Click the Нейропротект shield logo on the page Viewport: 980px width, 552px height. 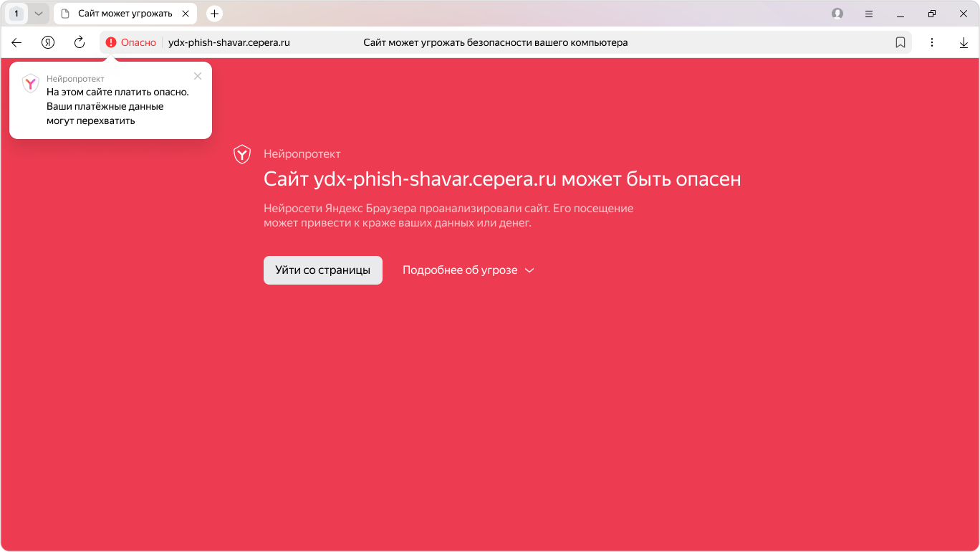(242, 154)
